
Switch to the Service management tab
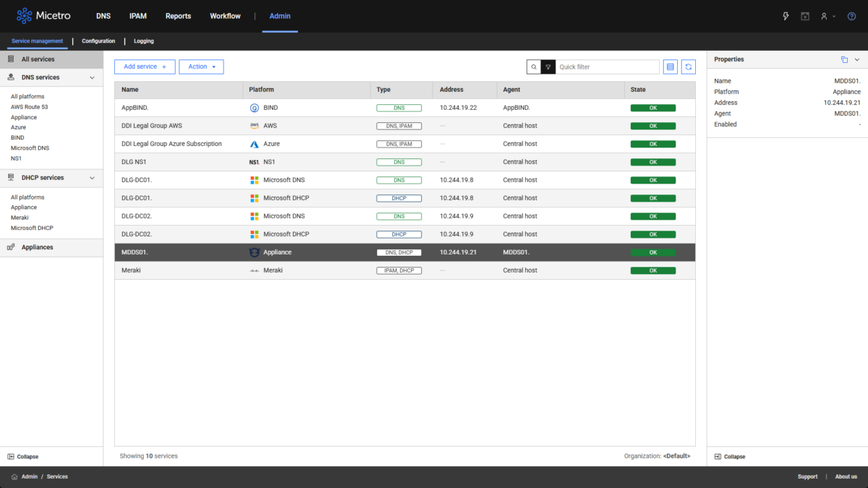tap(38, 41)
